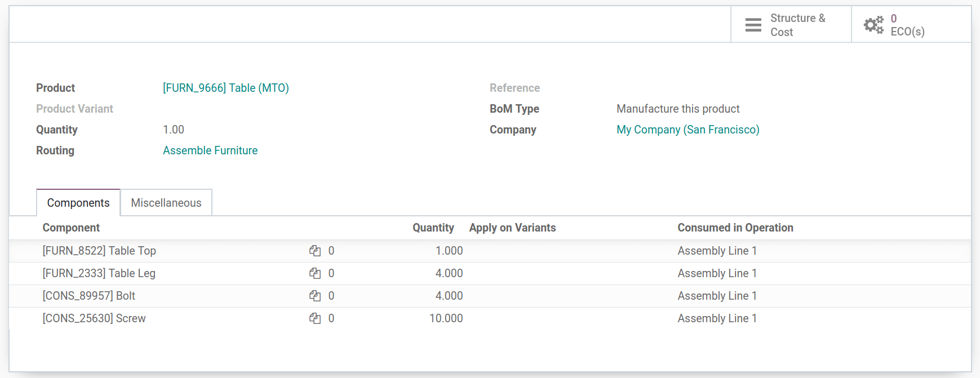Viewport: 980px width, 378px height.
Task: Open the Structure & Cost report
Action: click(791, 25)
